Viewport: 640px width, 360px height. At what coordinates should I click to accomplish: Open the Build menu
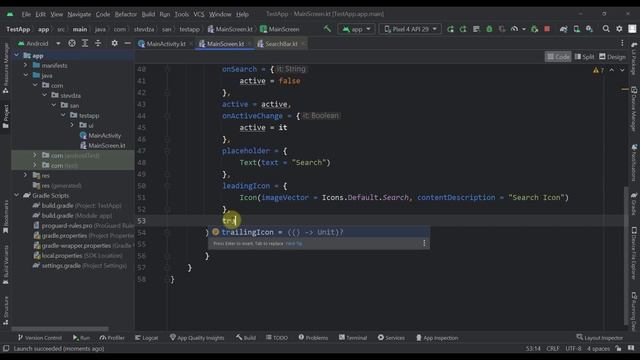(x=148, y=14)
